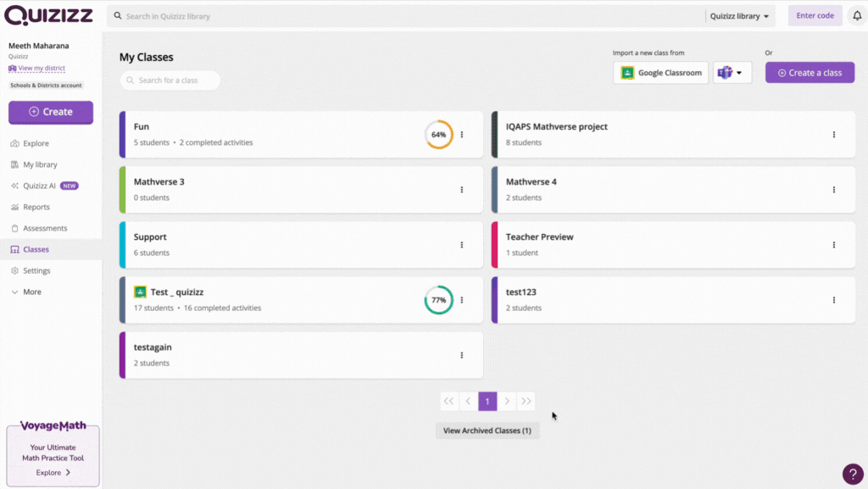Open test123 class three-dot menu
This screenshot has height=489, width=868.
[834, 300]
